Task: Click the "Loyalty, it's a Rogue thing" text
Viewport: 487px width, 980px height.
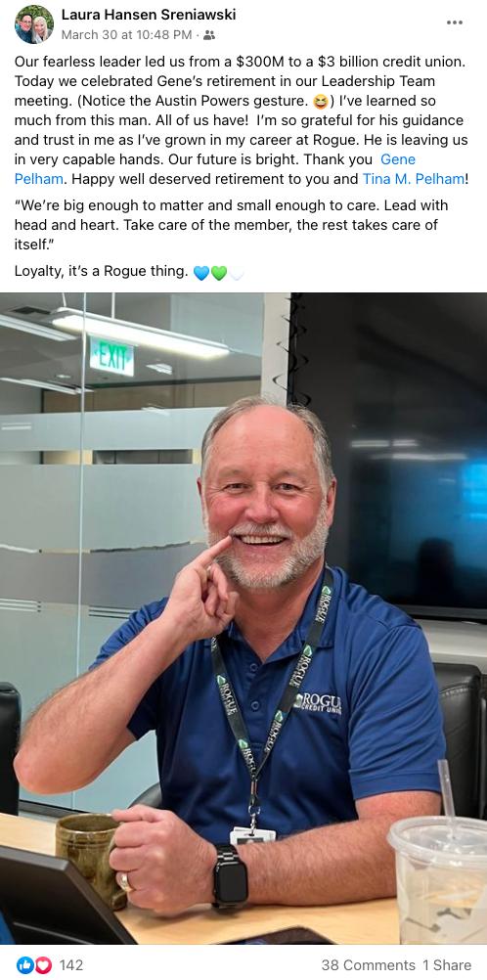Action: click(x=101, y=271)
